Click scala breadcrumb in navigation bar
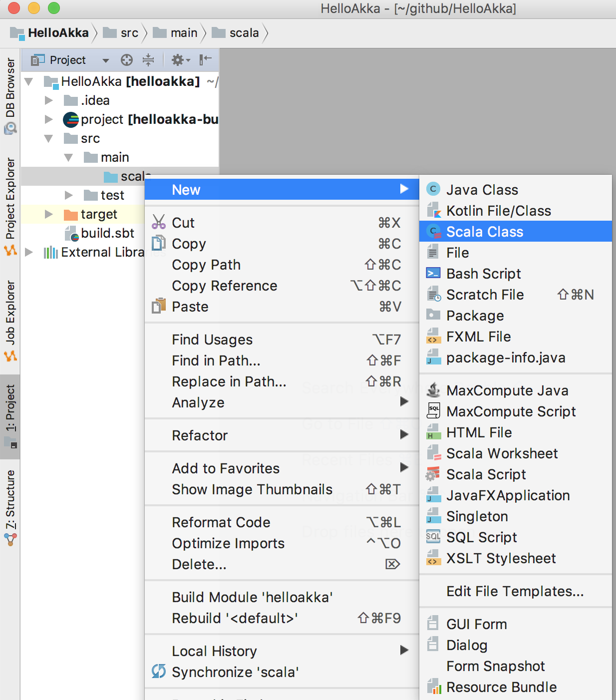 (x=236, y=33)
